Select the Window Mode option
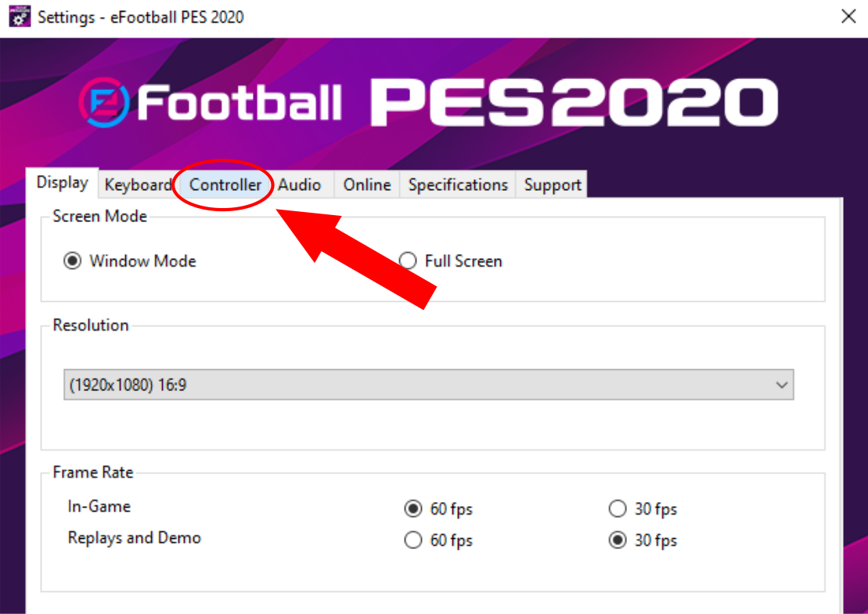The height and width of the screenshot is (614, 868). click(73, 260)
